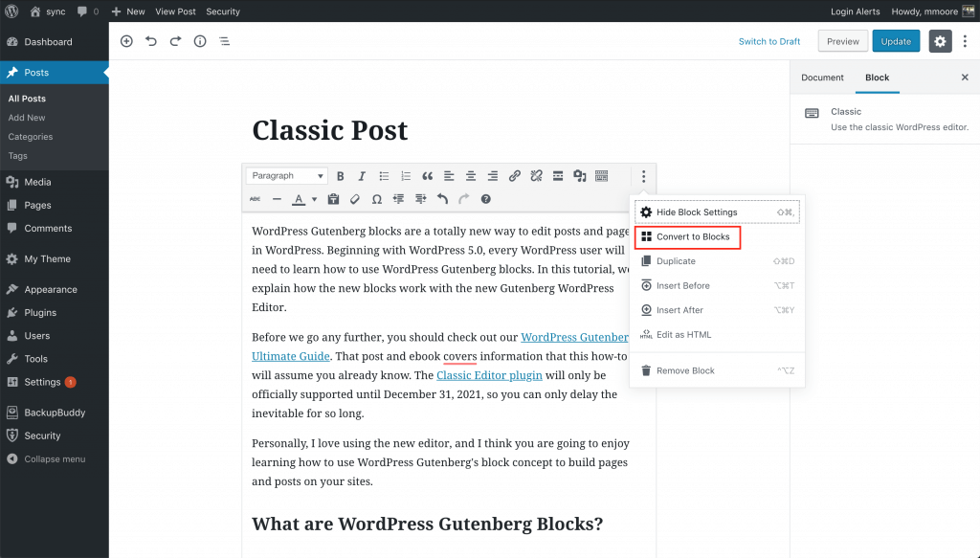This screenshot has height=558, width=980.
Task: Decrease indent in the Classic toolbar
Action: tap(398, 199)
